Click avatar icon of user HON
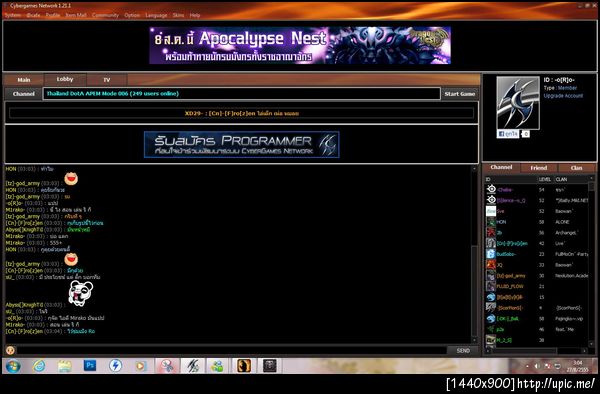The image size is (600, 394). tap(491, 221)
